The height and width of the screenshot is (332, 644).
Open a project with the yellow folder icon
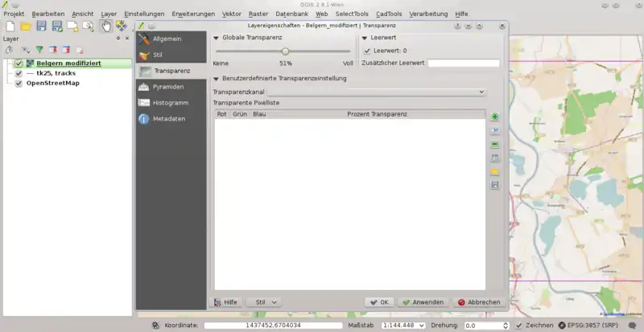coord(26,27)
